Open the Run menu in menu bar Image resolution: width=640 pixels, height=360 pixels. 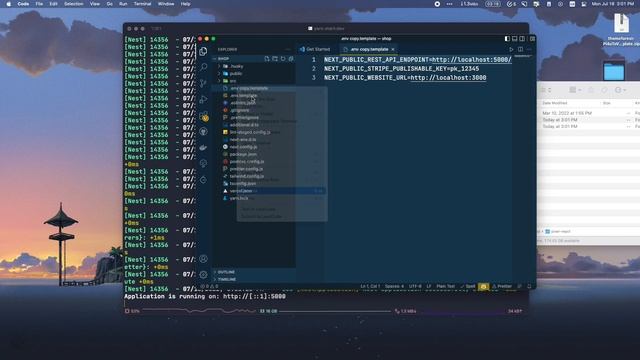pyautogui.click(x=123, y=4)
